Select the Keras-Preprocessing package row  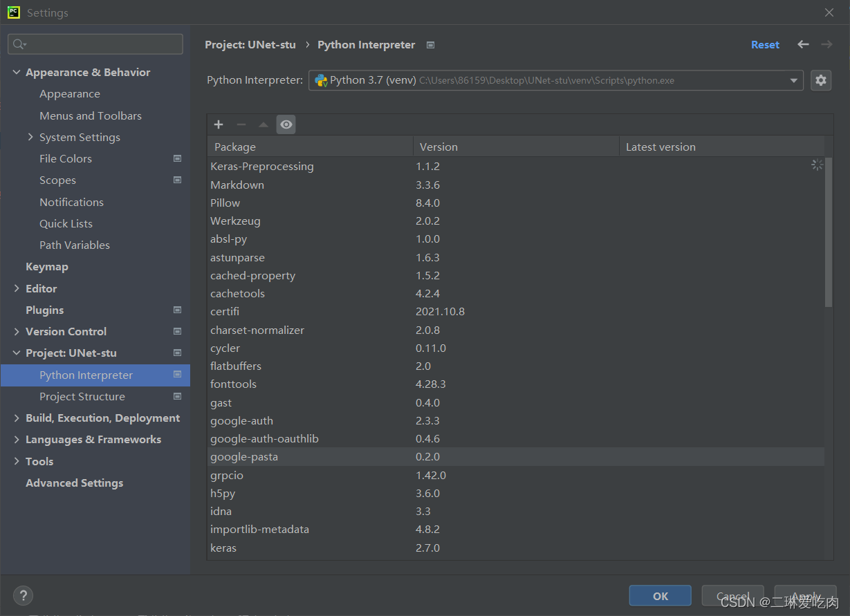point(516,166)
